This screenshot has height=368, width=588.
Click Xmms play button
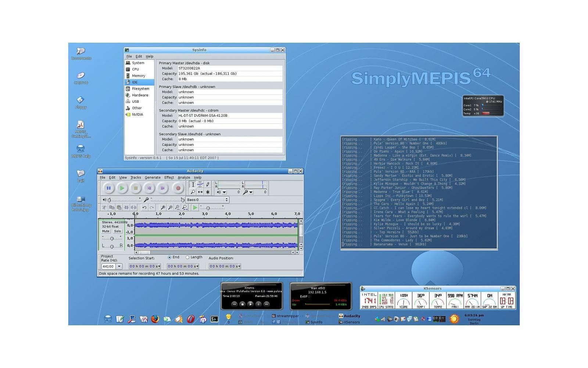tap(250, 304)
